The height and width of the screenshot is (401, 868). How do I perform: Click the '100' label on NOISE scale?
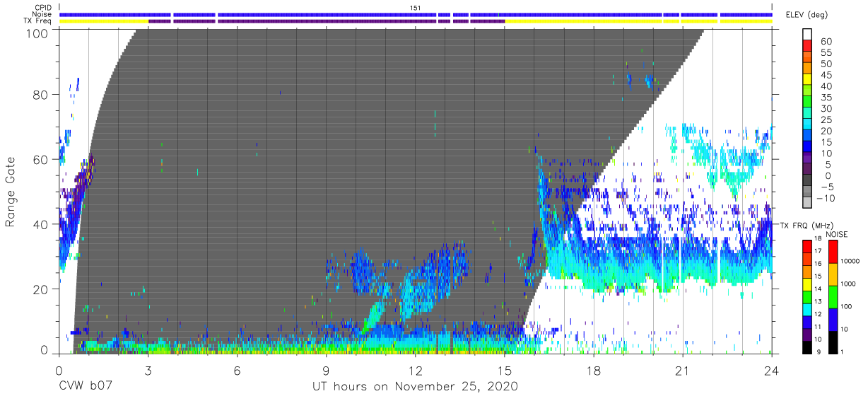(848, 307)
